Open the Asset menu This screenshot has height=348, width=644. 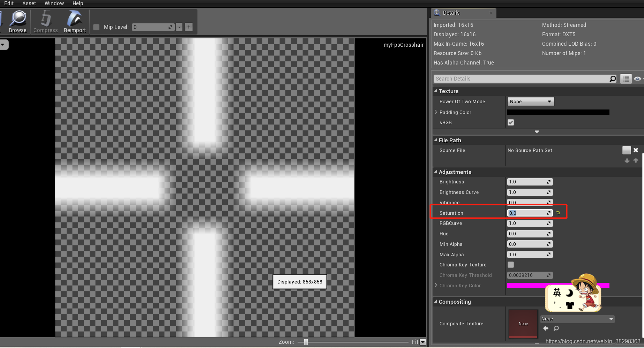point(29,3)
